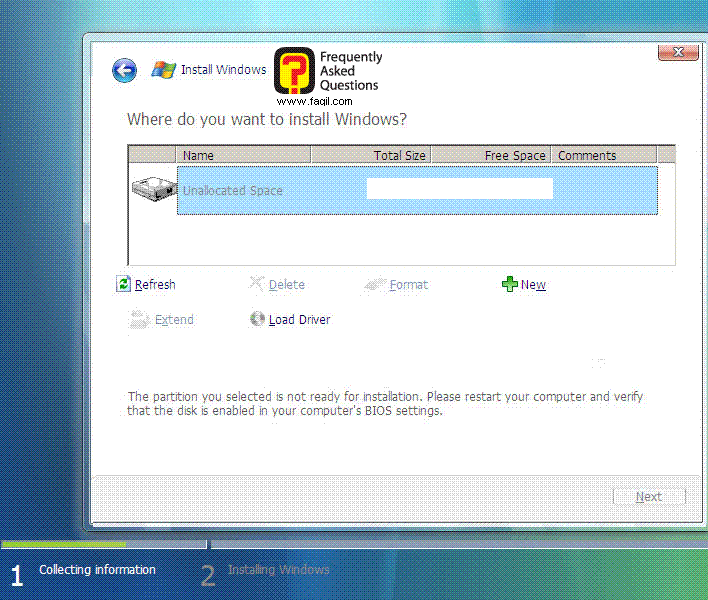Viewport: 708px width, 600px height.
Task: Click the Installing Windows step label
Action: pyautogui.click(x=278, y=570)
